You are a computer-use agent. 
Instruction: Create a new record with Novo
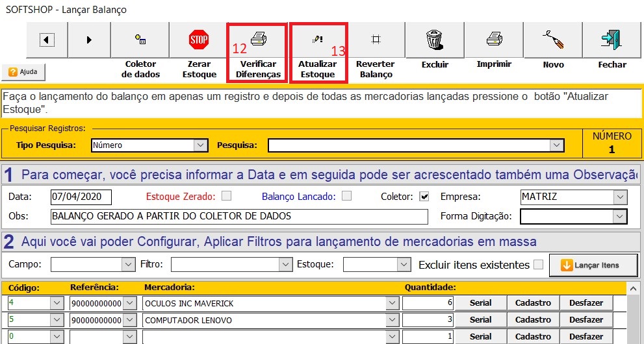(552, 40)
